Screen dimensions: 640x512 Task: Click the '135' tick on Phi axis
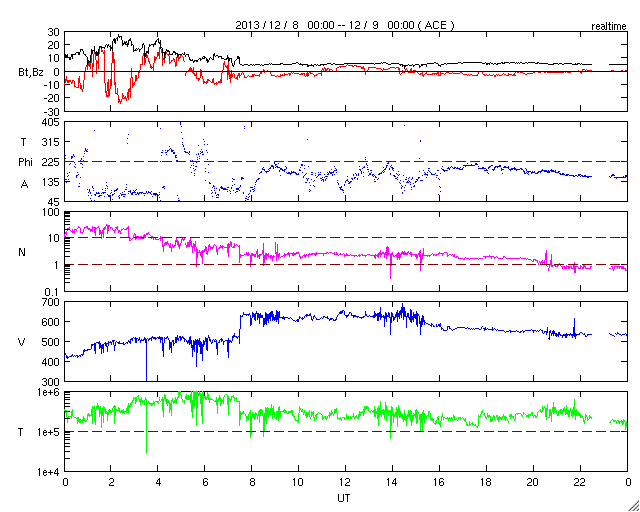[51, 182]
